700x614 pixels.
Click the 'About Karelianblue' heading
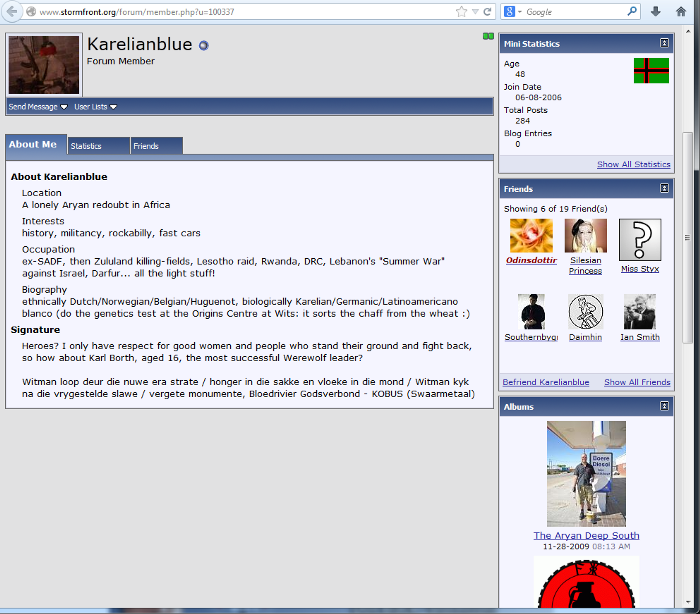[x=59, y=177]
